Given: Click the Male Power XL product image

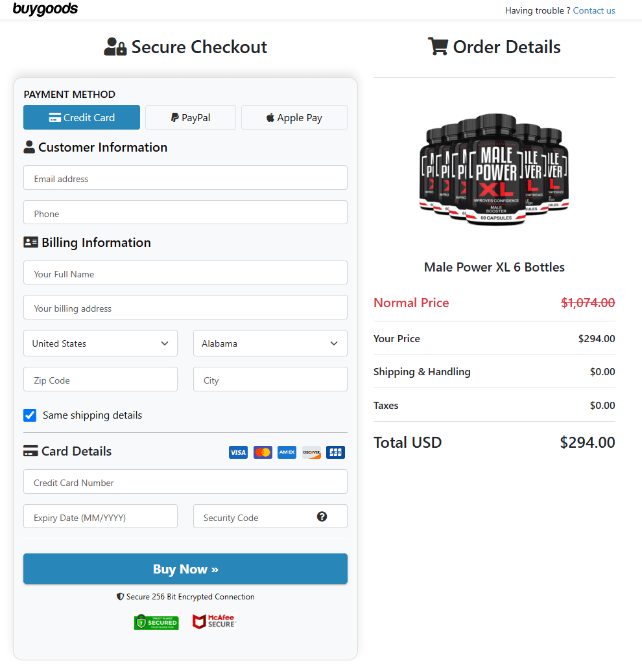Looking at the screenshot, I should coord(494,170).
